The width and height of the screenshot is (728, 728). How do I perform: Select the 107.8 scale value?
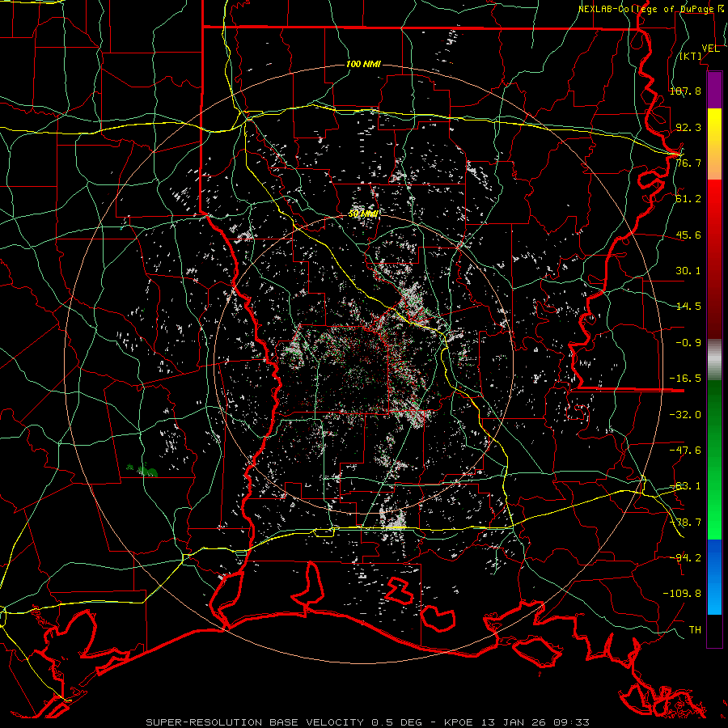click(685, 91)
